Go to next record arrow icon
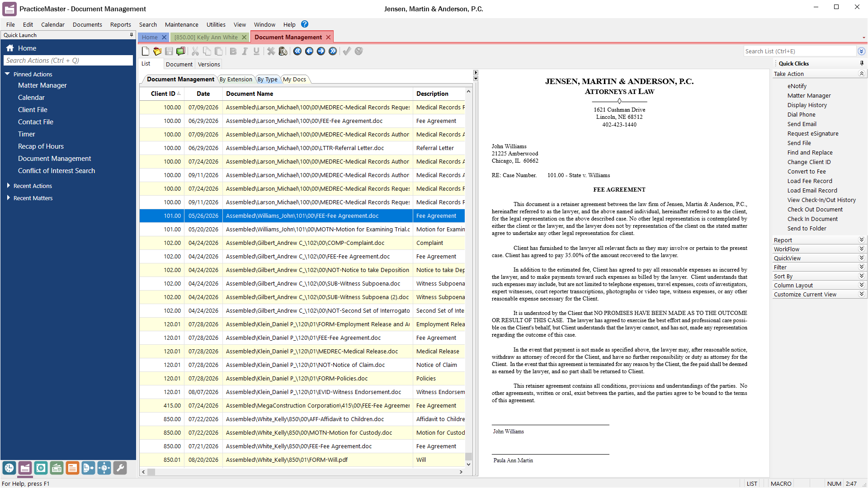This screenshot has width=868, height=488. 321,51
